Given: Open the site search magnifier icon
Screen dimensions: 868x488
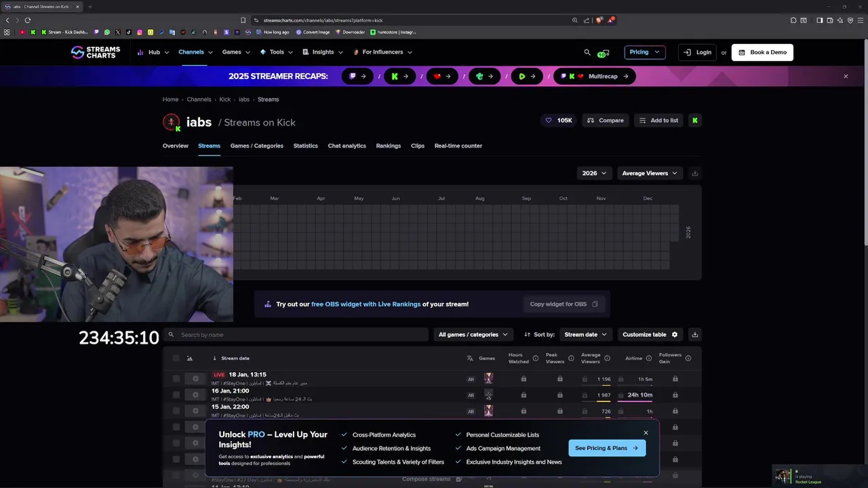Looking at the screenshot, I should coord(587,52).
